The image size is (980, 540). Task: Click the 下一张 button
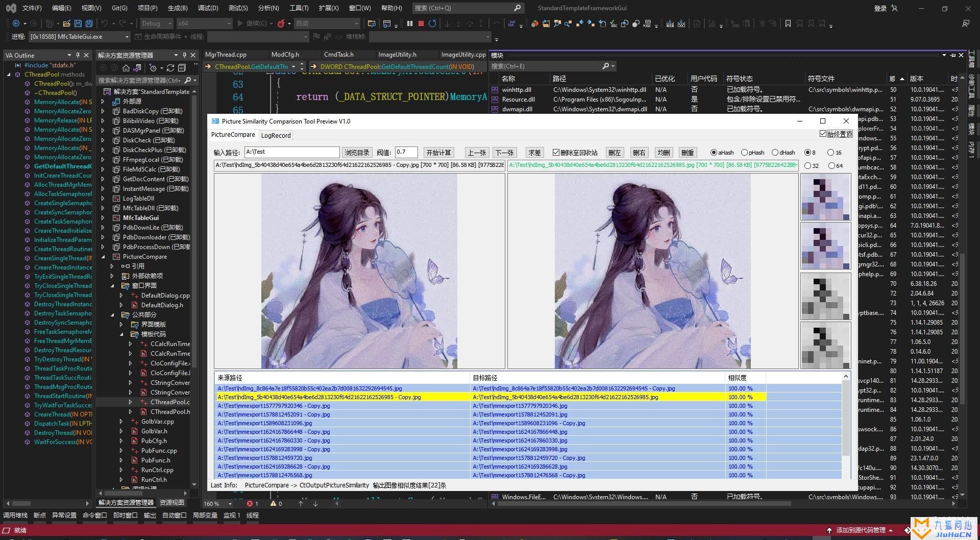click(505, 153)
